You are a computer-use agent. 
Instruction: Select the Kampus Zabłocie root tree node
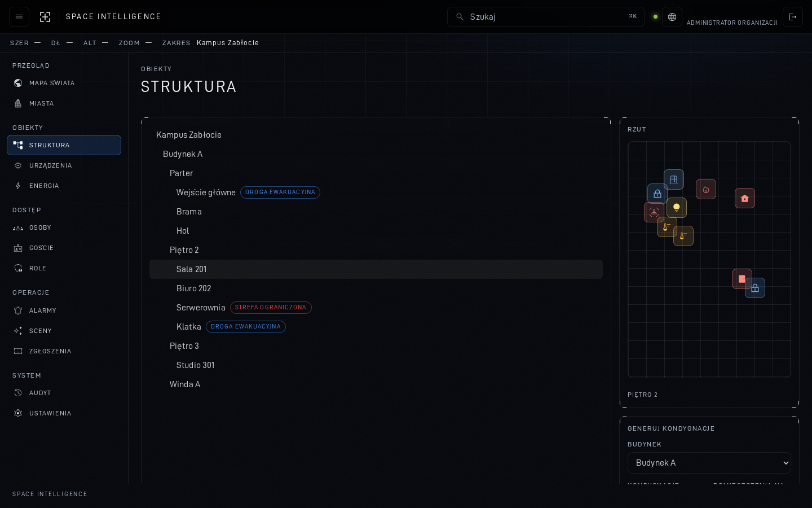pos(376,135)
